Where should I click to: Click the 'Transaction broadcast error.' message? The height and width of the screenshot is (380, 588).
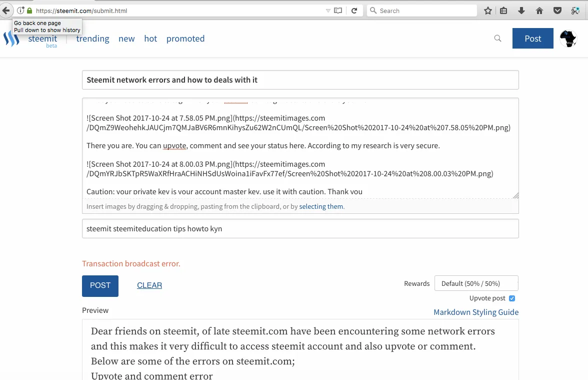pyautogui.click(x=131, y=263)
